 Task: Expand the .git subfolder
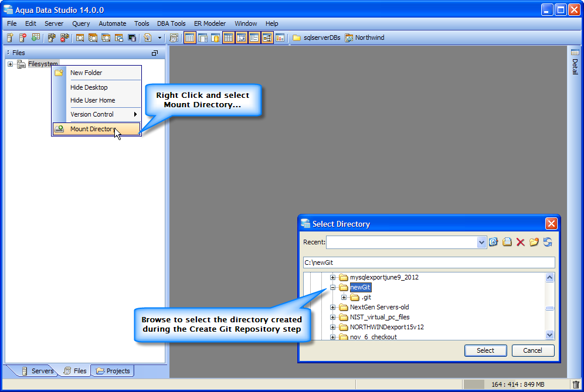click(x=344, y=298)
